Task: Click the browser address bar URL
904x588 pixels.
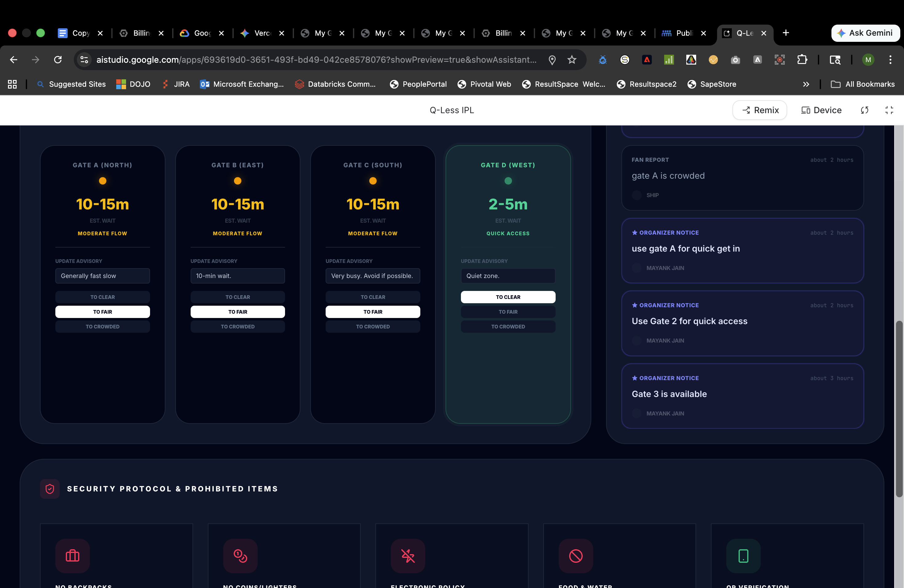Action: (316, 60)
